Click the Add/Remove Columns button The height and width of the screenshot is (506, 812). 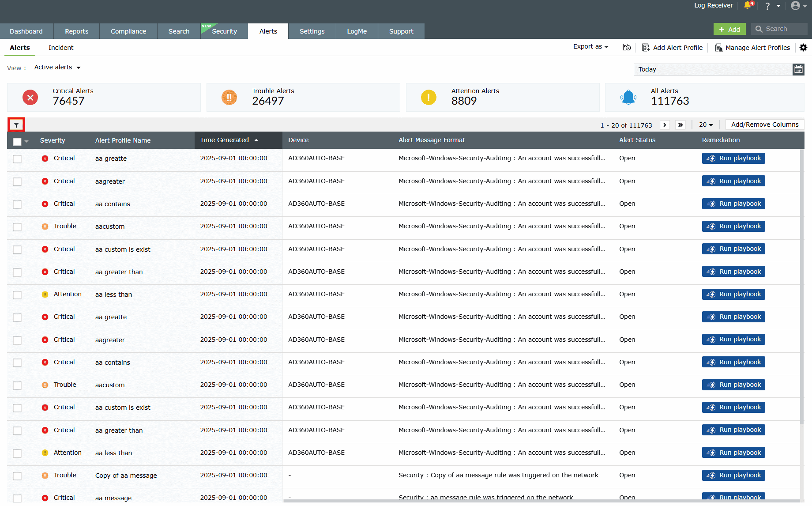764,124
